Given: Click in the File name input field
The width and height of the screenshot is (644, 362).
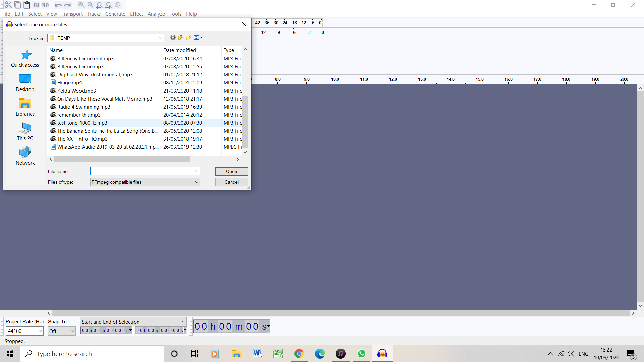Looking at the screenshot, I should point(142,171).
